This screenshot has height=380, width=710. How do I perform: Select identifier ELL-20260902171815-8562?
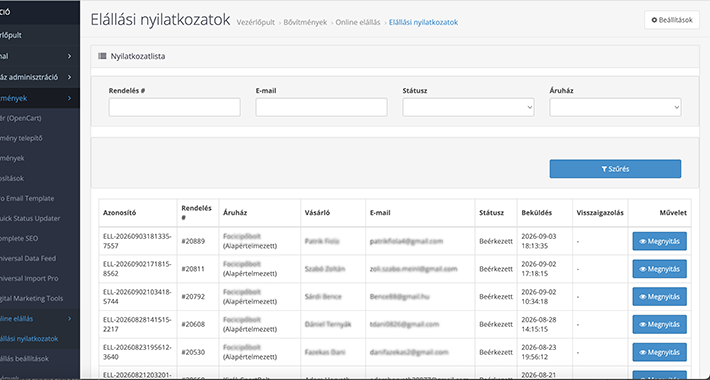[138, 269]
